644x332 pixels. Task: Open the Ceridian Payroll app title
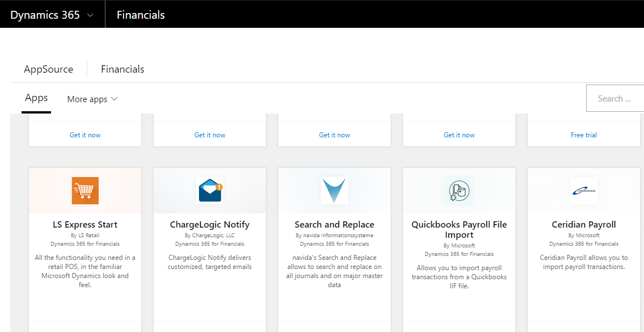(x=583, y=225)
